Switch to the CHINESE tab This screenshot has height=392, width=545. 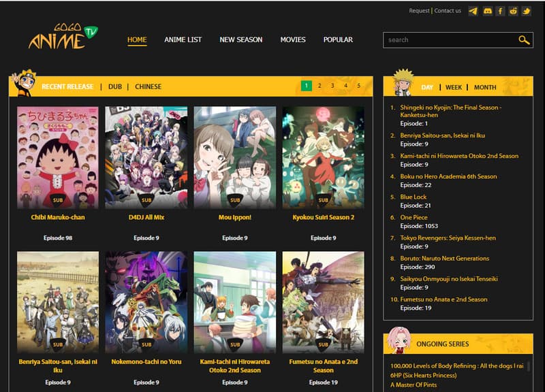click(x=148, y=86)
